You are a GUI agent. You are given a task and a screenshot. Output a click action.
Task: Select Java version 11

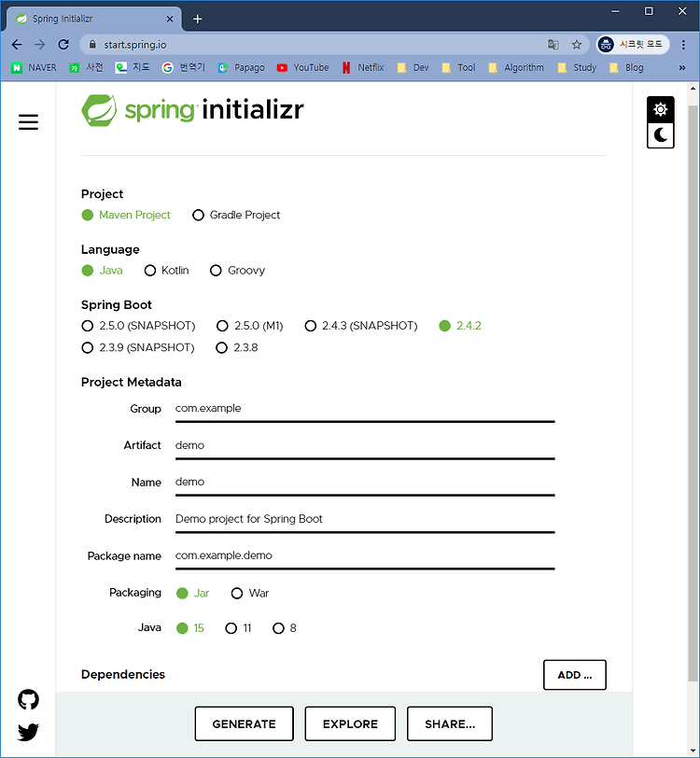(238, 628)
